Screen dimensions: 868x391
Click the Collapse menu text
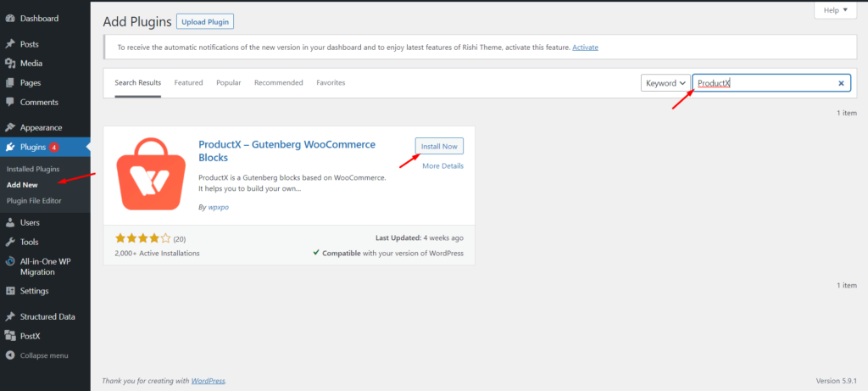click(x=44, y=355)
